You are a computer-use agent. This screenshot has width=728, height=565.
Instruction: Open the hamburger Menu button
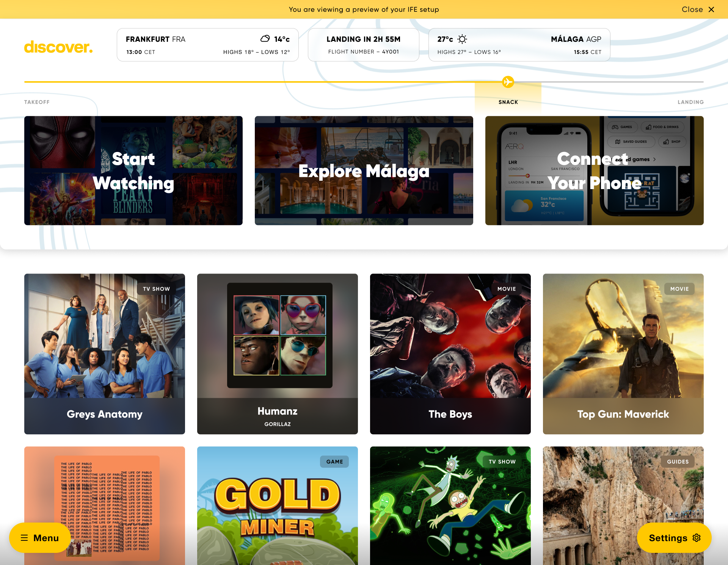(40, 538)
